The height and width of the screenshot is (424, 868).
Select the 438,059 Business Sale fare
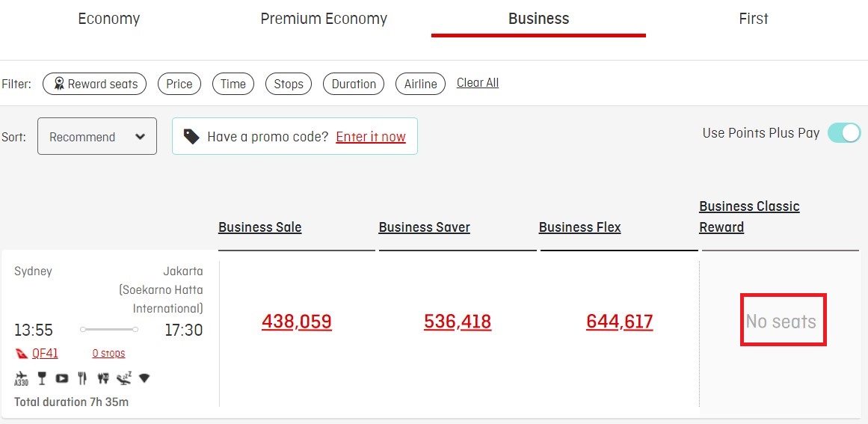[x=297, y=321]
